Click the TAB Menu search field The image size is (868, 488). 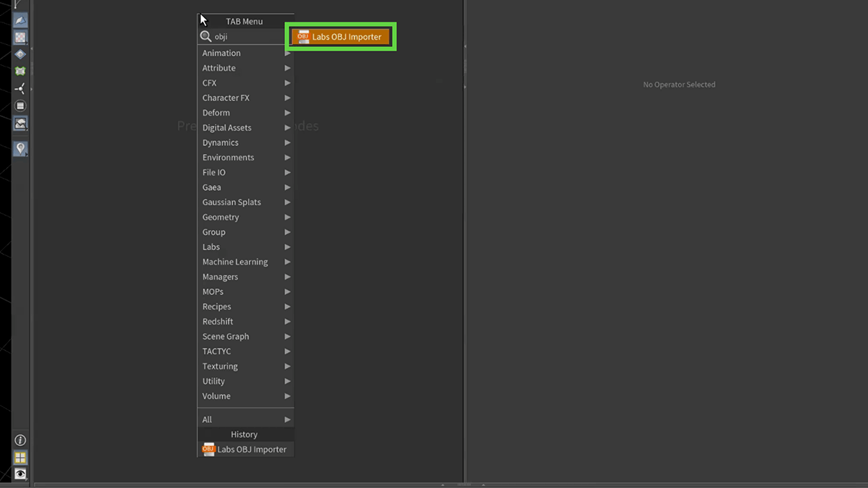click(x=250, y=36)
